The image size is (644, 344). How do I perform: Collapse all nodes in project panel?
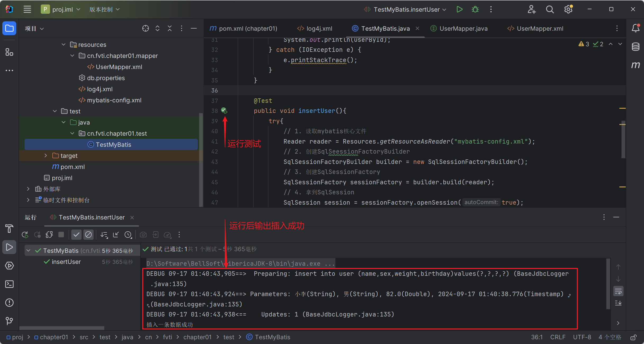pos(170,28)
